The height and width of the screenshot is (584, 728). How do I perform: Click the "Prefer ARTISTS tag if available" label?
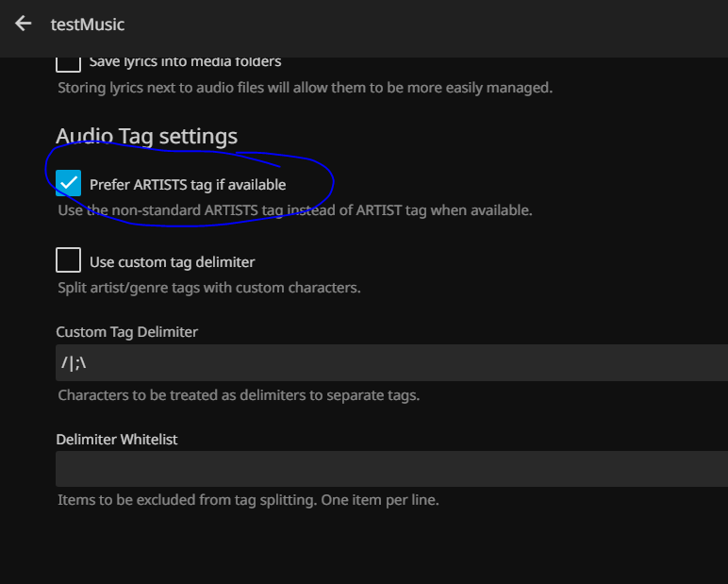pyautogui.click(x=188, y=185)
